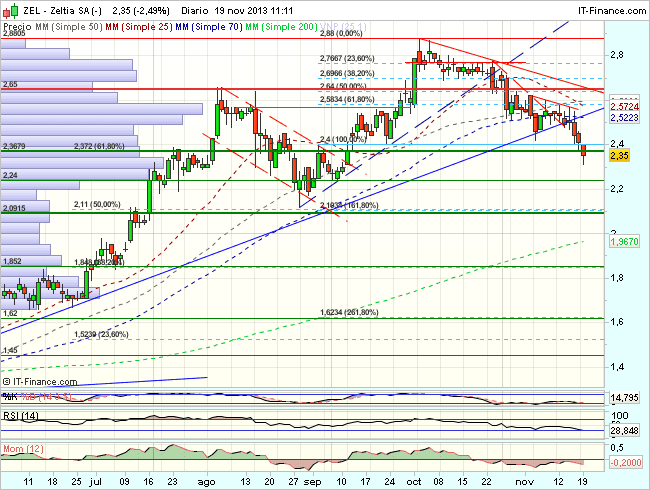The image size is (650, 490).
Task: Select the 2,11 (50,00%) retracement label
Action: (97, 204)
